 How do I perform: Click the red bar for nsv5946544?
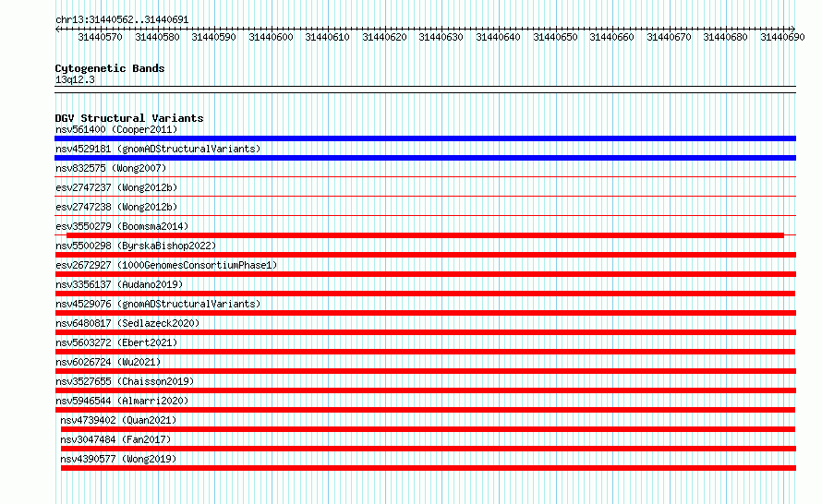coord(425,410)
